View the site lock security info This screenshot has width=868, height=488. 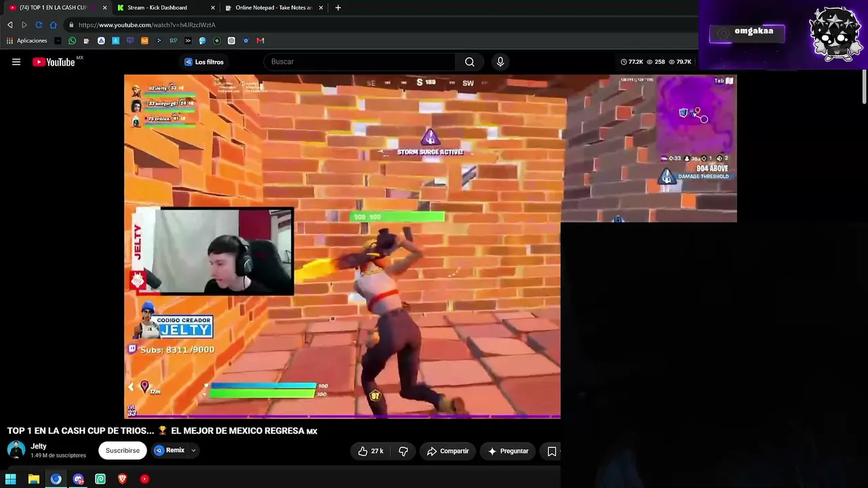tap(71, 25)
